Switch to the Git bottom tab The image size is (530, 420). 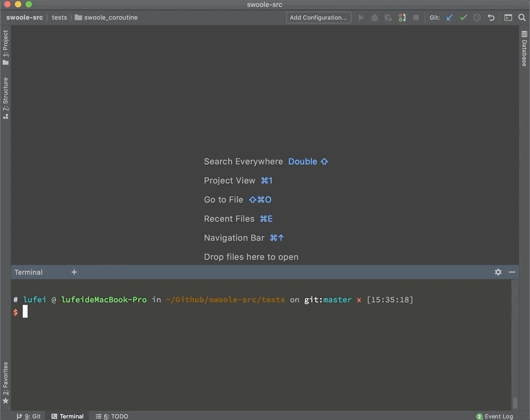(29, 416)
